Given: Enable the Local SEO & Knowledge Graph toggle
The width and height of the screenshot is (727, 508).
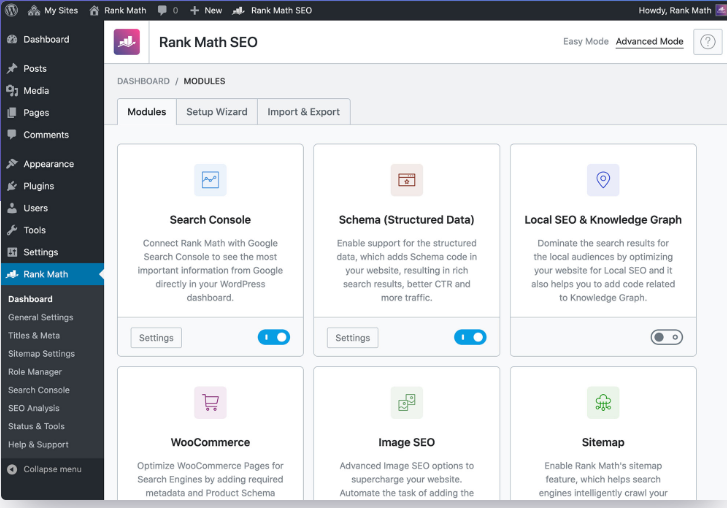Looking at the screenshot, I should (667, 337).
